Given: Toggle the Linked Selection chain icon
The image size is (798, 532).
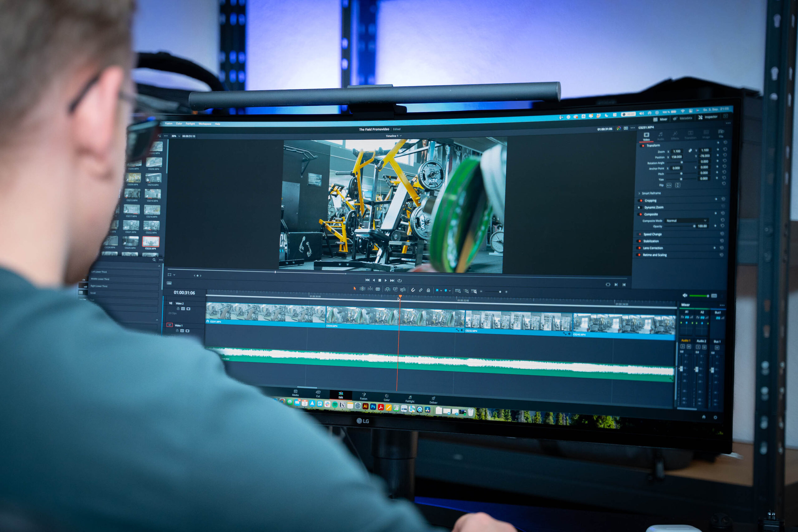Looking at the screenshot, I should coord(421,290).
